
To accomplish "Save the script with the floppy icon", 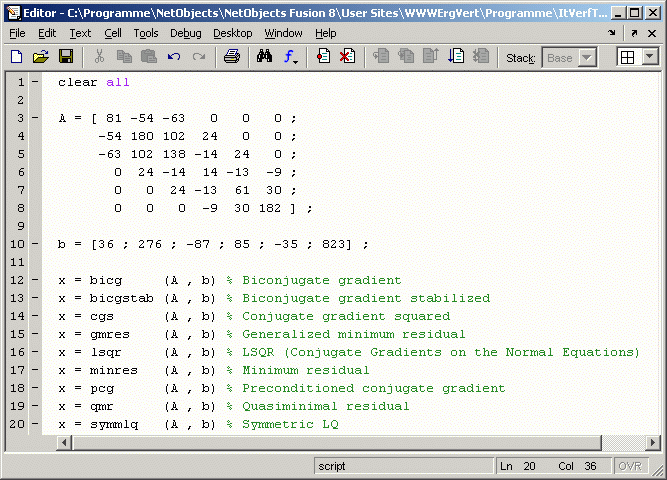I will click(66, 57).
